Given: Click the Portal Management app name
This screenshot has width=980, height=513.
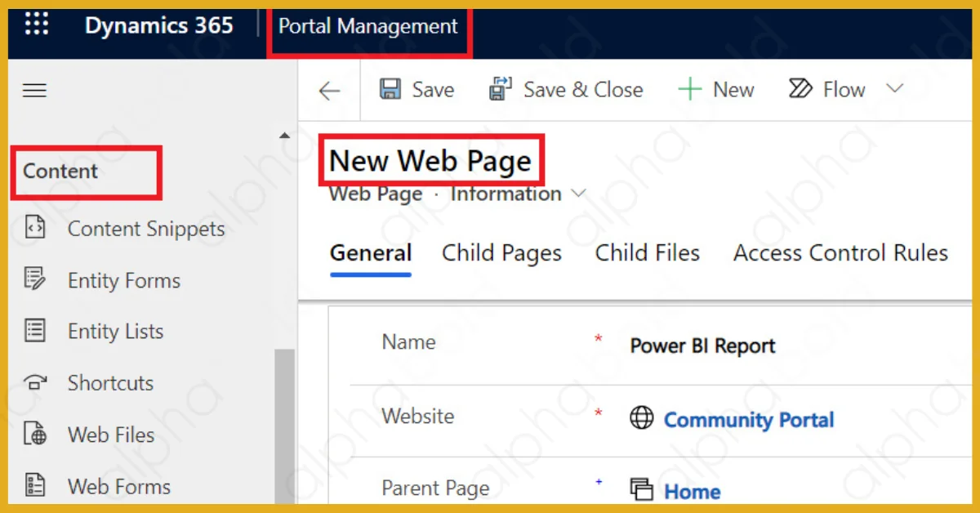Looking at the screenshot, I should [x=368, y=26].
